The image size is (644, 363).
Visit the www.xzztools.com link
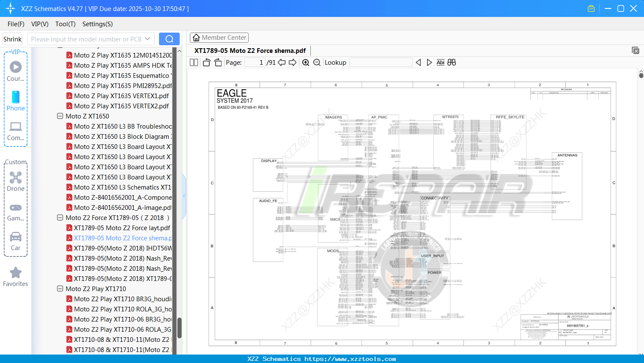pyautogui.click(x=350, y=359)
